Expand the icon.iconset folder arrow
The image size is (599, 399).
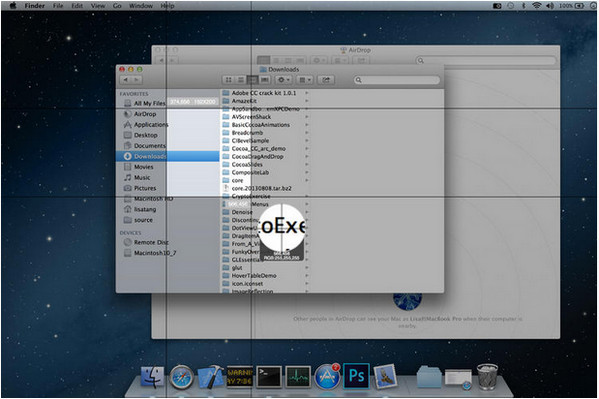coord(306,284)
